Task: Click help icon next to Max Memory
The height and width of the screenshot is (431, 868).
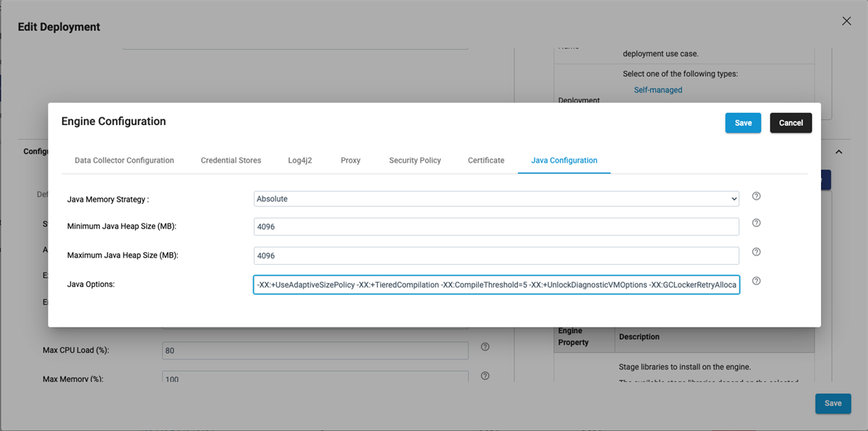Action: (x=485, y=376)
